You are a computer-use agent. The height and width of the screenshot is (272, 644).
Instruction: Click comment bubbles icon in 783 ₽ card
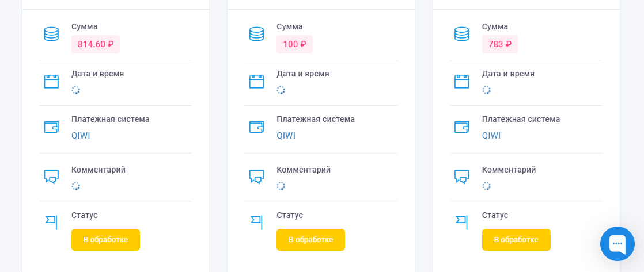[x=461, y=177]
